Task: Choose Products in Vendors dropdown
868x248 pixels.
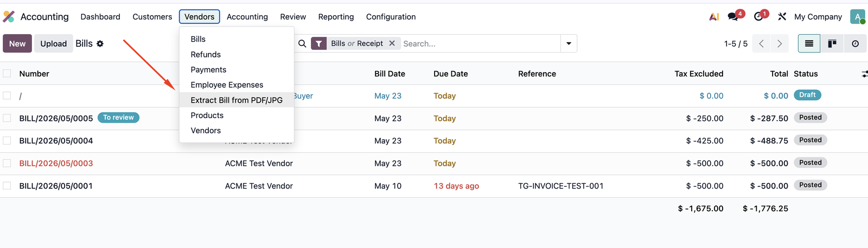Action: [x=237, y=115]
